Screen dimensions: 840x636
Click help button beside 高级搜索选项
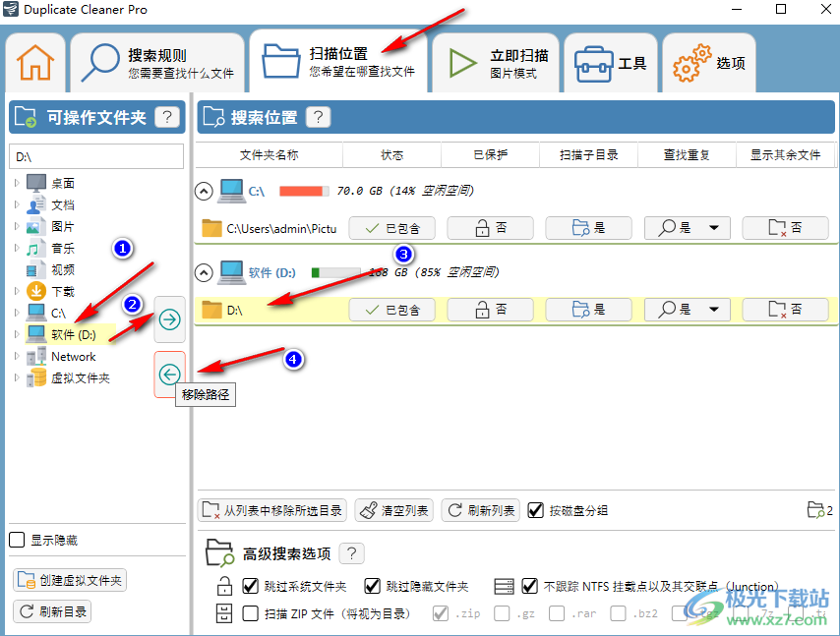(352, 553)
